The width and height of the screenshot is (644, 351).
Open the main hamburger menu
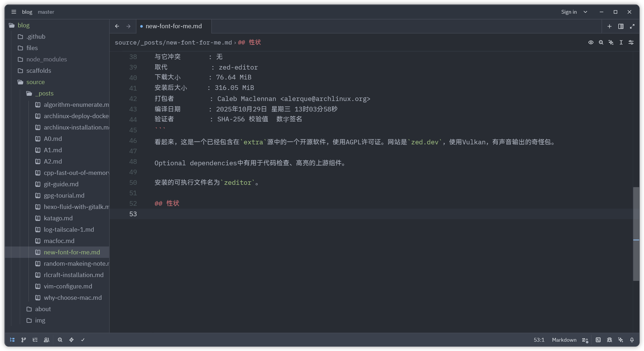tap(14, 12)
